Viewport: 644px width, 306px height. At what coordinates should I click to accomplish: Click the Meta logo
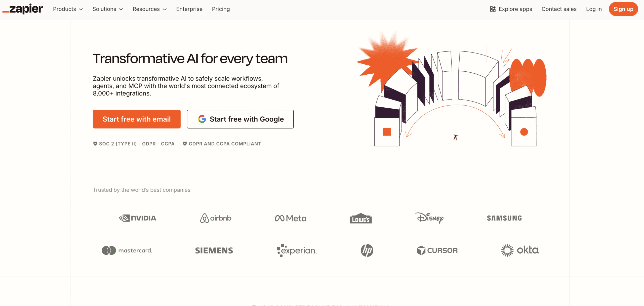(x=291, y=218)
